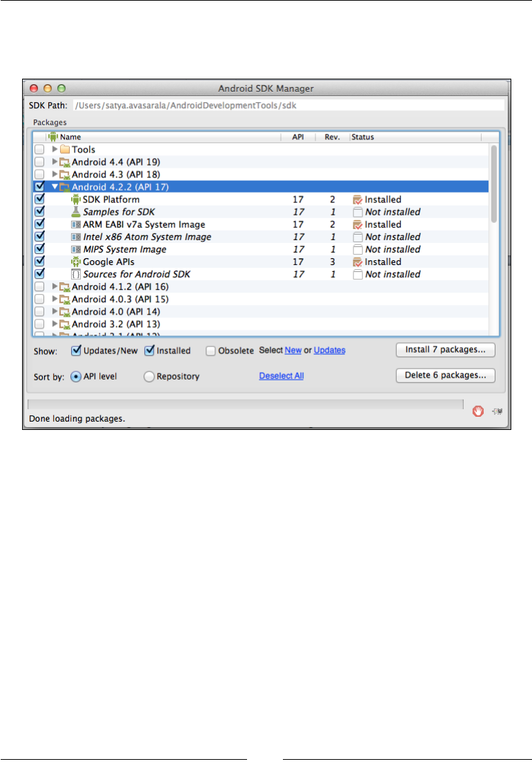The height and width of the screenshot is (766, 532).
Task: Click the SDK Platform android icon
Action: click(x=76, y=199)
